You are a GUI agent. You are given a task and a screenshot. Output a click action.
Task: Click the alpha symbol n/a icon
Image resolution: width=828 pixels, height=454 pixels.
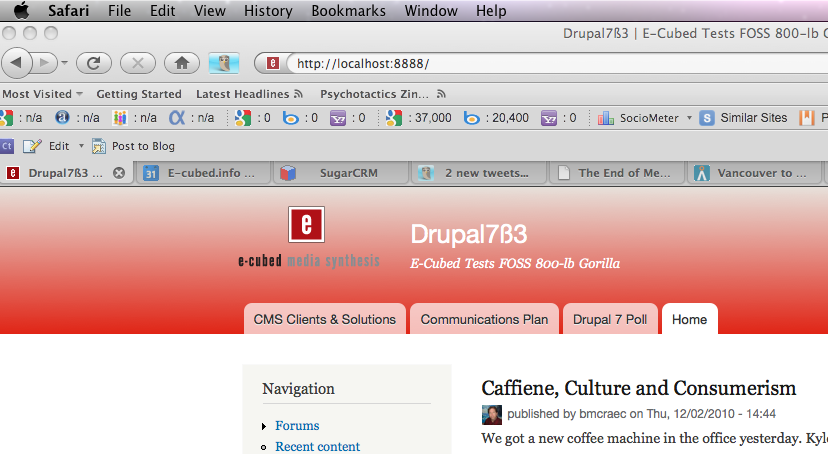click(x=177, y=118)
